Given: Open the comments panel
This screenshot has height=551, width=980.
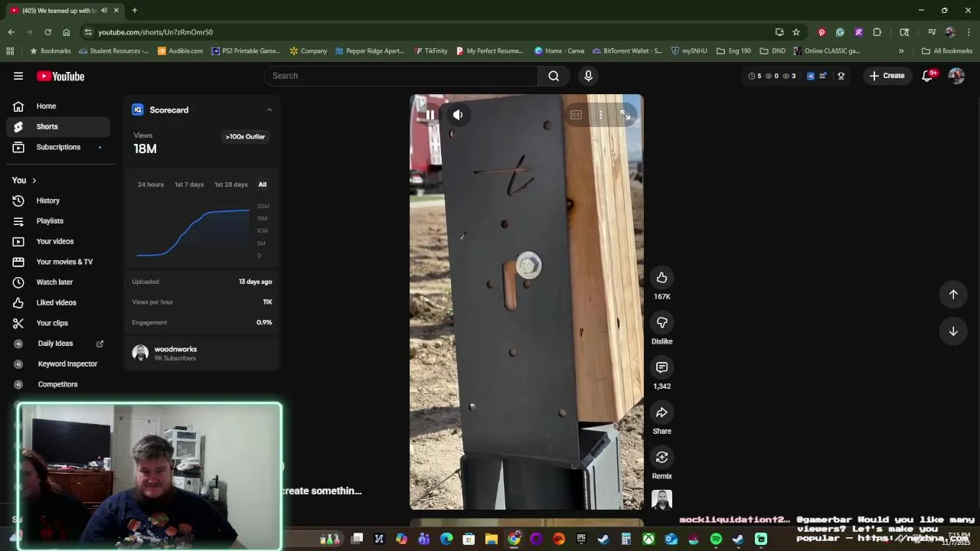Looking at the screenshot, I should (662, 367).
